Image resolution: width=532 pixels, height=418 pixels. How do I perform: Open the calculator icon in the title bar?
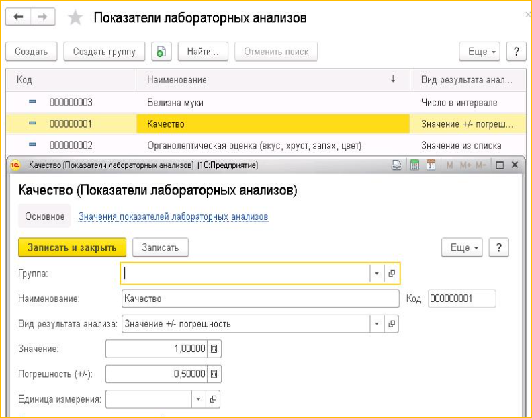pos(414,165)
